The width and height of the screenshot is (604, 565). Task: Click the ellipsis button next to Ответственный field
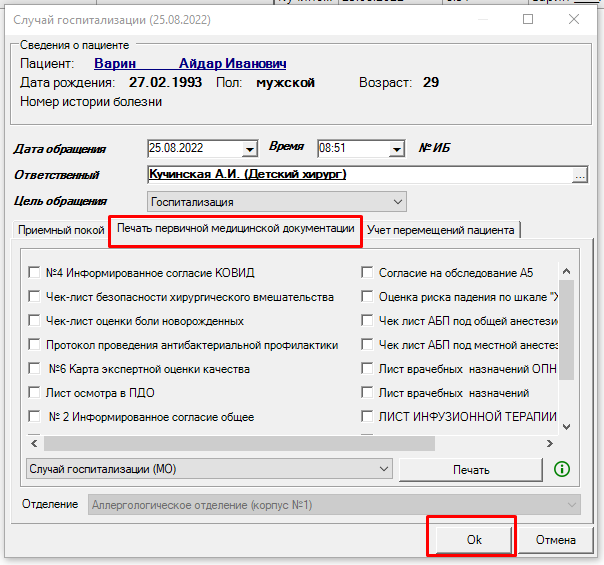coord(578,176)
